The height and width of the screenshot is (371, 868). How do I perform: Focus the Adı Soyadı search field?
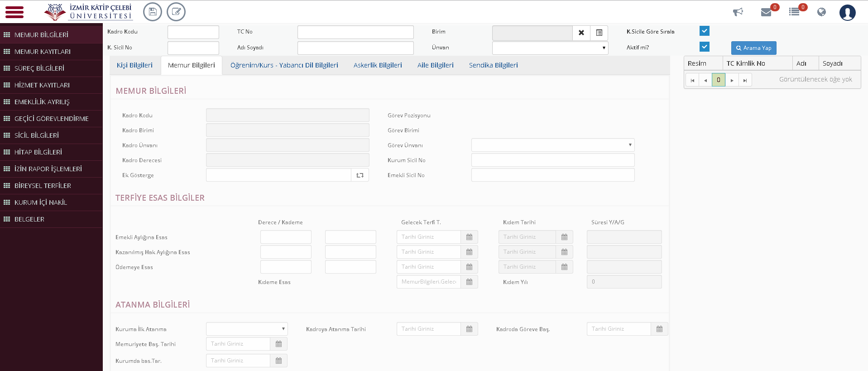tap(355, 48)
